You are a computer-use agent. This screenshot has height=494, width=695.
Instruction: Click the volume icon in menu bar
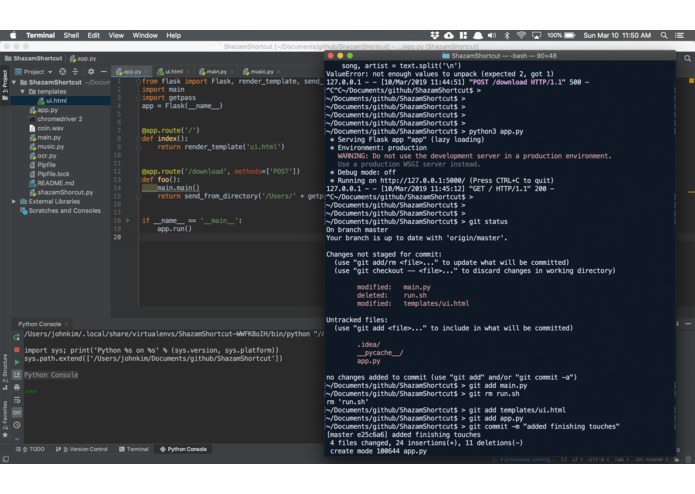(x=492, y=35)
